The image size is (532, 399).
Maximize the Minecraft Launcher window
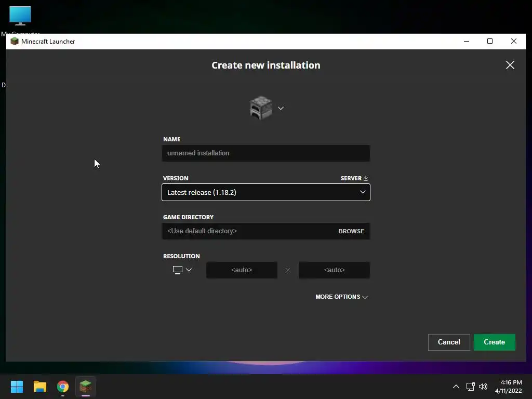tap(489, 41)
